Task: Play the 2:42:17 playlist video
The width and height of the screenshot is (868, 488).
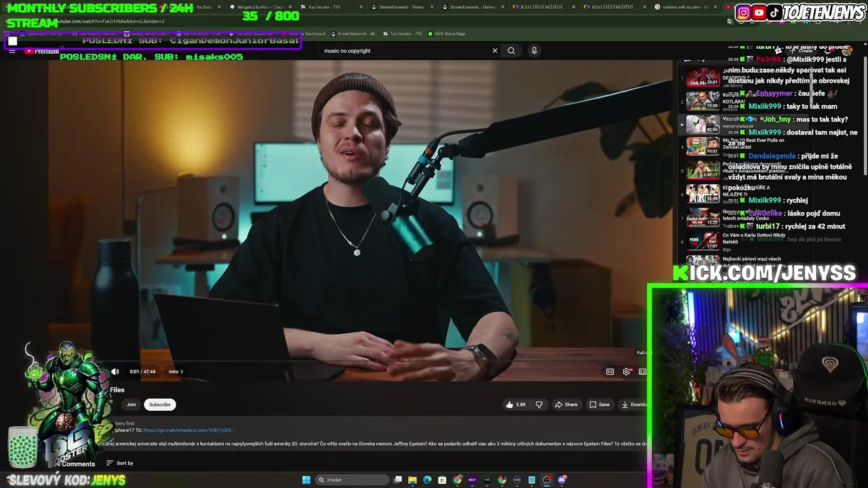Action: pos(703,169)
